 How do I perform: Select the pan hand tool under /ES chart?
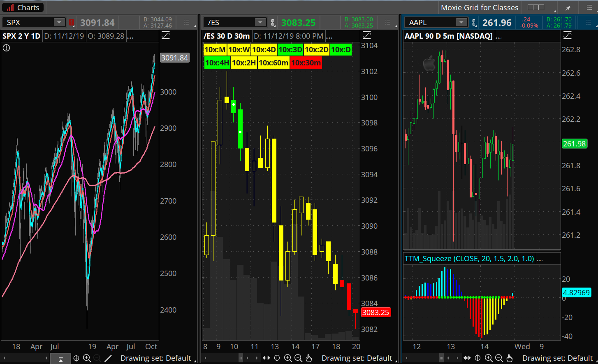pos(309,358)
